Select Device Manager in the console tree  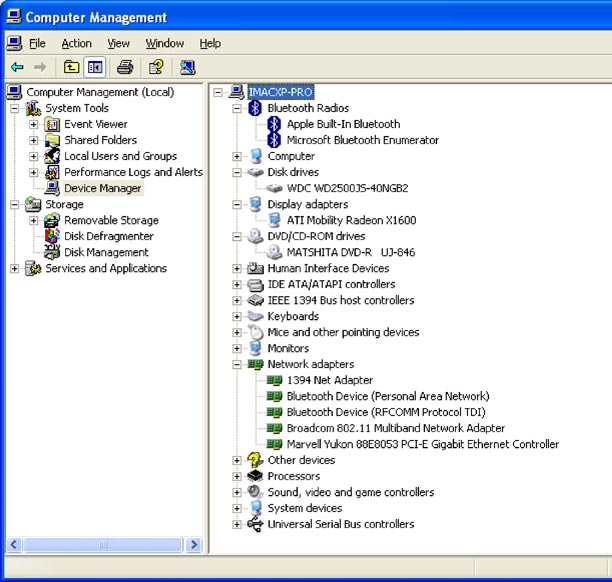[103, 188]
